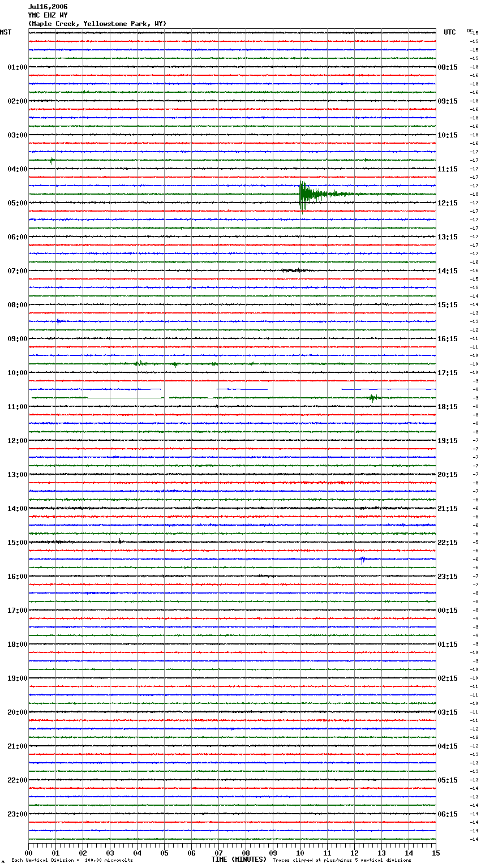The height and width of the screenshot is (868, 481).
Task: Click the 14:15 UTC time label
Action: (448, 271)
